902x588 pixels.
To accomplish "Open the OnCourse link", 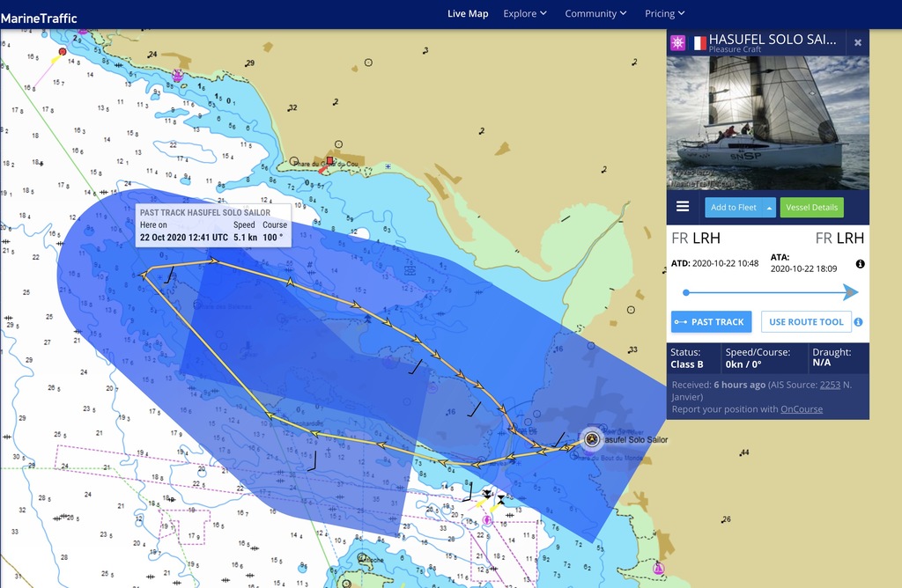I will click(x=802, y=409).
